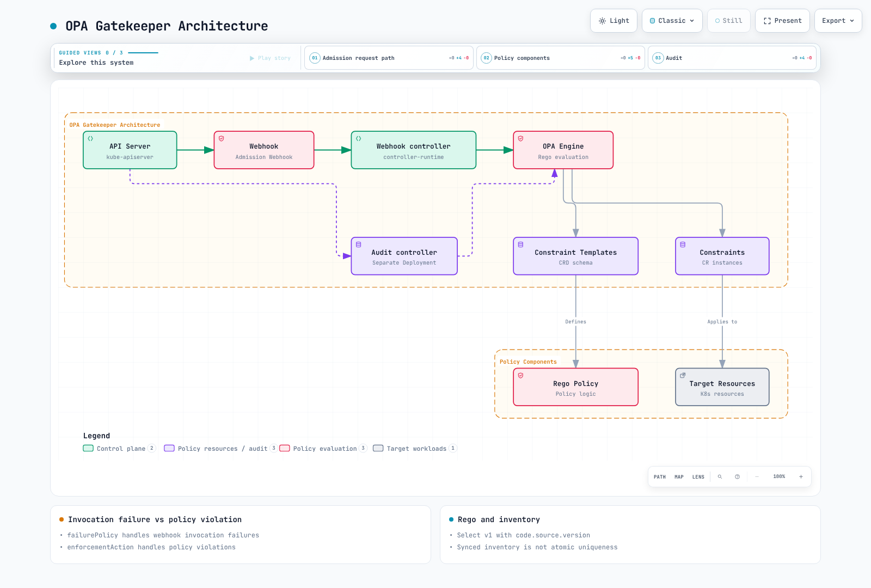Toggle the Still animation button
The width and height of the screenshot is (871, 588).
(728, 21)
